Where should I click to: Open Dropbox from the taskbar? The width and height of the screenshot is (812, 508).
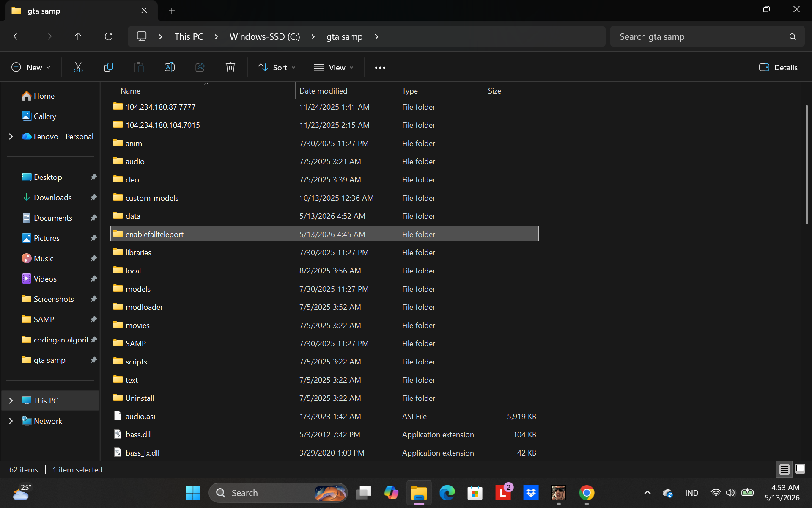tap(531, 493)
